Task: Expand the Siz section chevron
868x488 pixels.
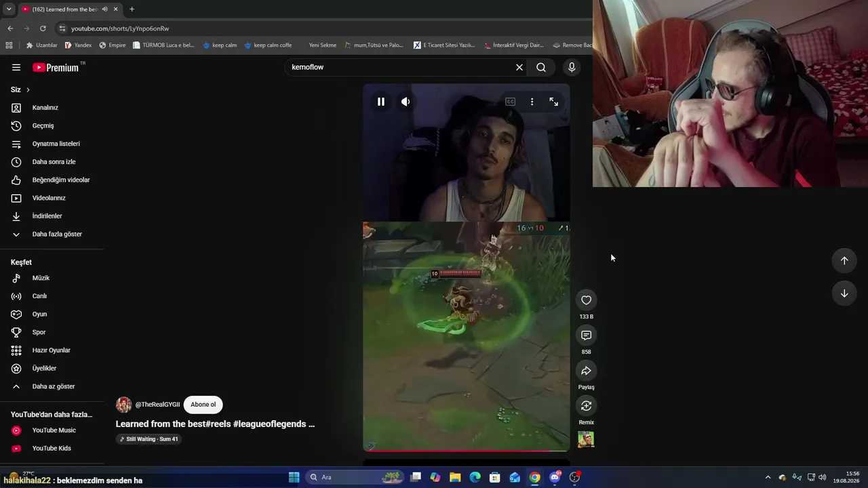Action: [x=28, y=89]
